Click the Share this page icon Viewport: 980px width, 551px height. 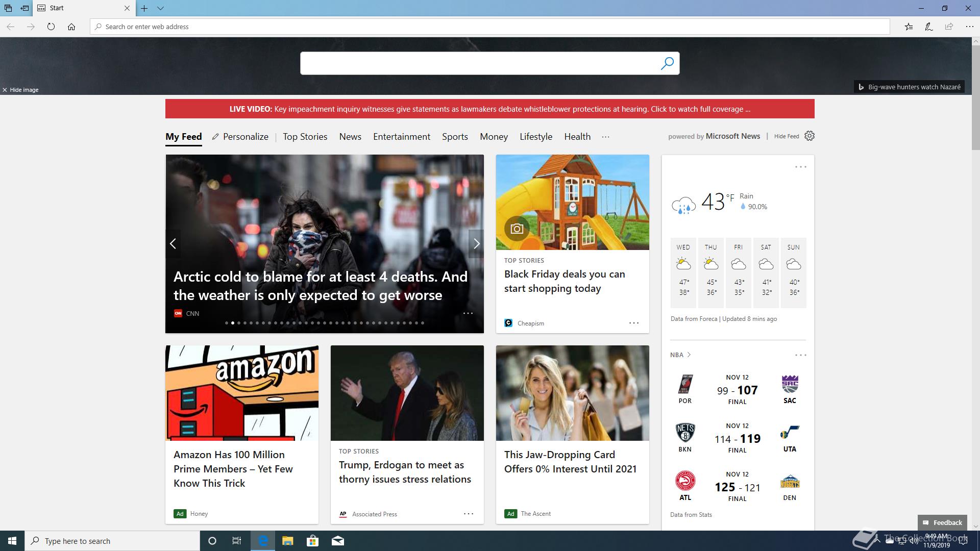tap(949, 27)
